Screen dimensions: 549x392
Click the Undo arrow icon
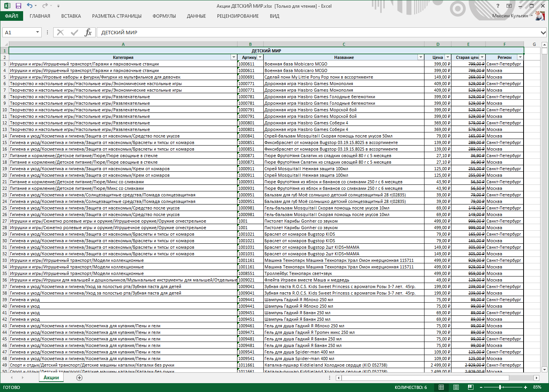pos(30,6)
